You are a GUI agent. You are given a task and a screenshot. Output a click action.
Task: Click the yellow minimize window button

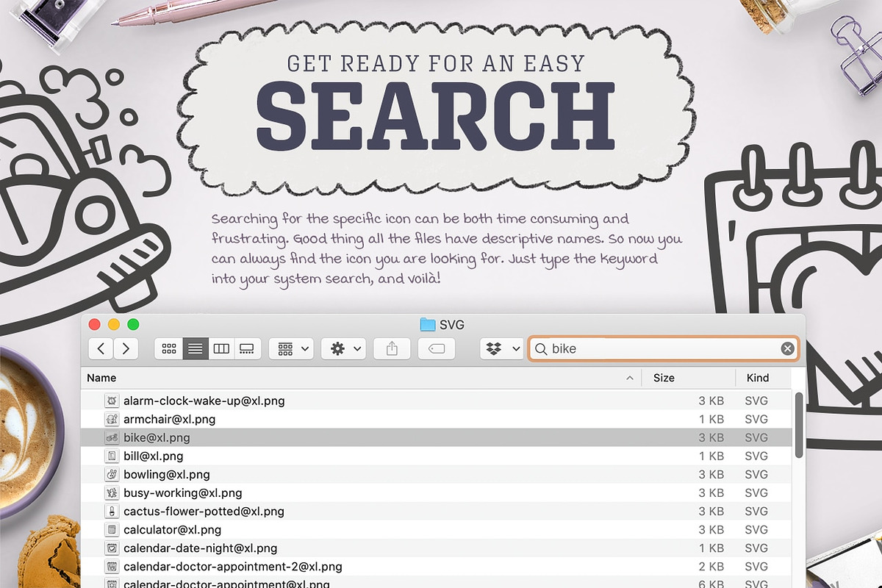pyautogui.click(x=114, y=324)
